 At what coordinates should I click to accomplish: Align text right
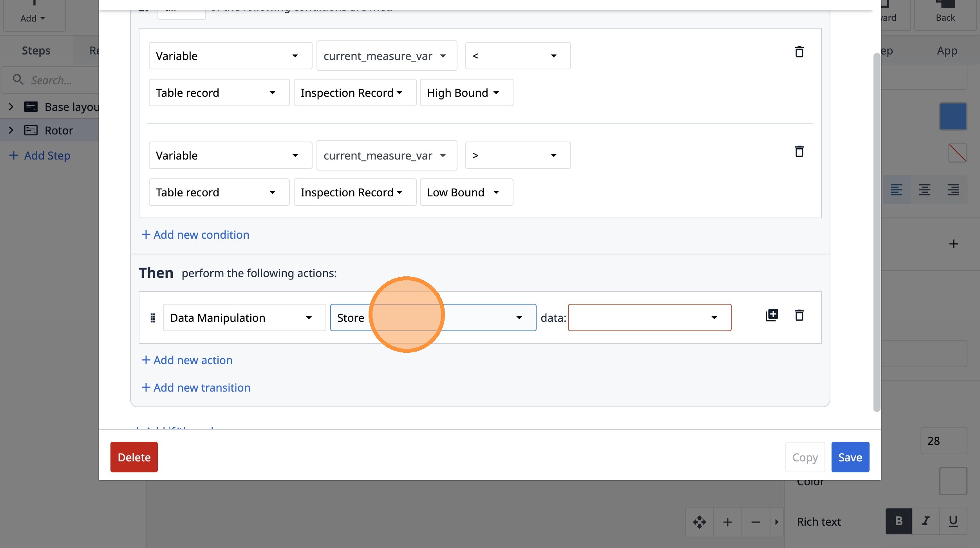coord(953,190)
